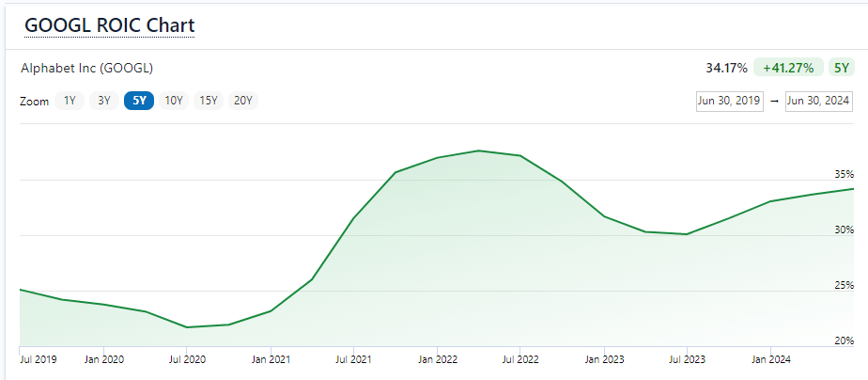The height and width of the screenshot is (380, 868).
Task: Click the 30% y-axis label
Action: [845, 230]
